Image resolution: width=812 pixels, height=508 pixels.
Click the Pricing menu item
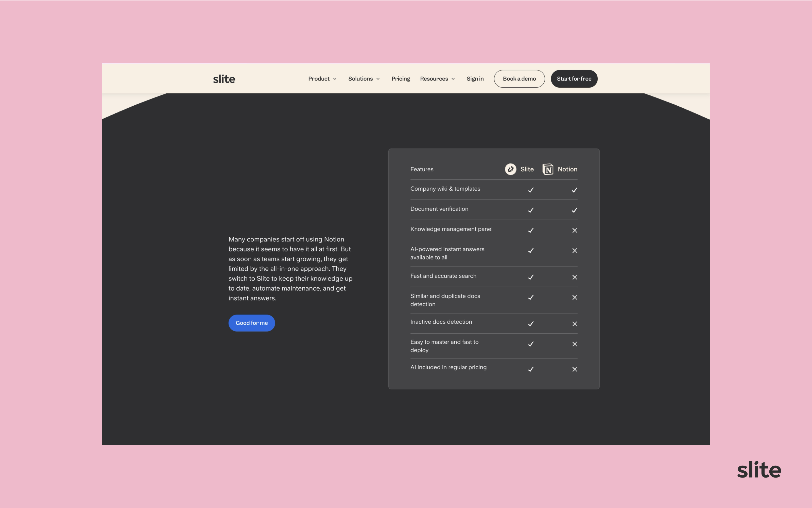coord(401,78)
